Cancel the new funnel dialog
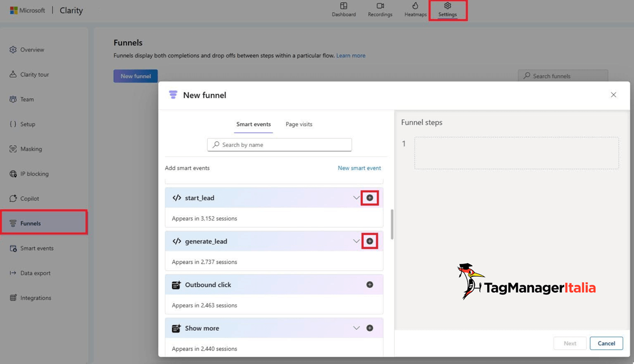 point(606,343)
